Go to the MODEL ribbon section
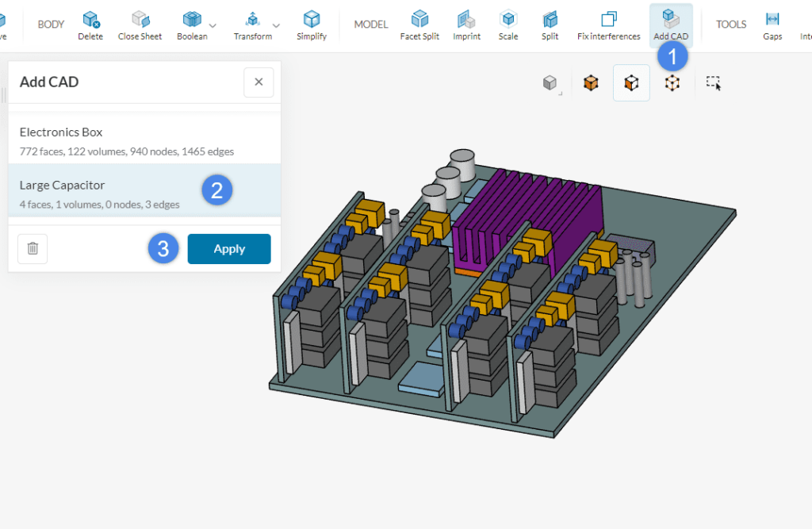Viewport: 812px width, 529px height. coord(370,24)
